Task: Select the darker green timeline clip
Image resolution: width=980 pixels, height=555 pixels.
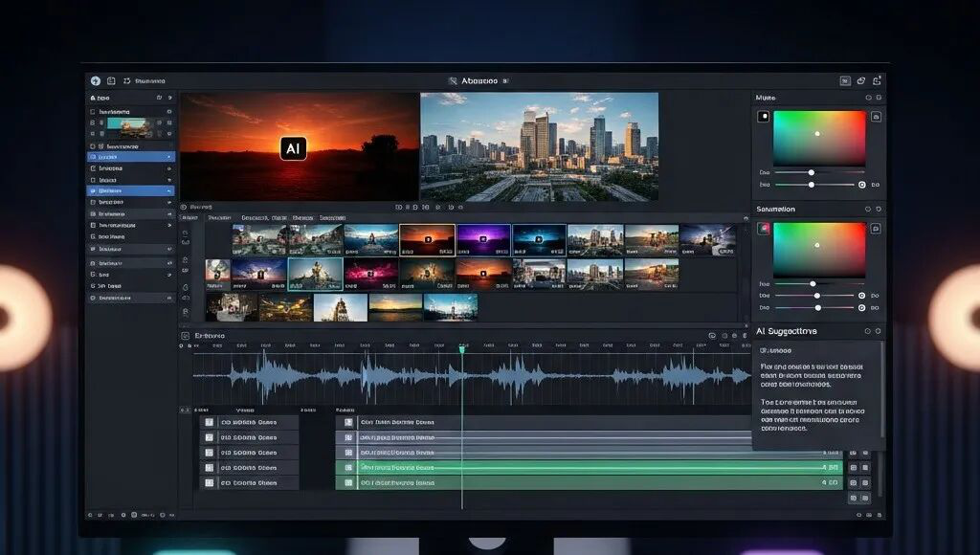Action: coord(590,482)
